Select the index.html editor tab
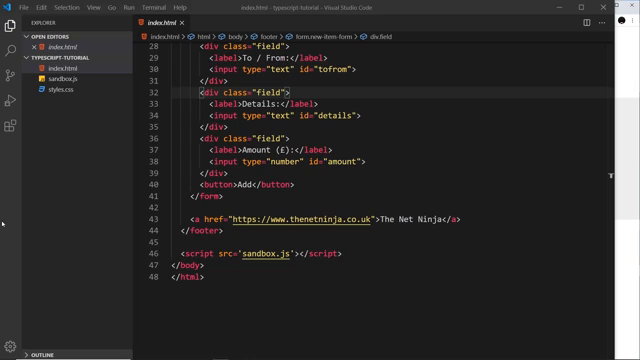Screen dimensions: 640x360 point(162,23)
